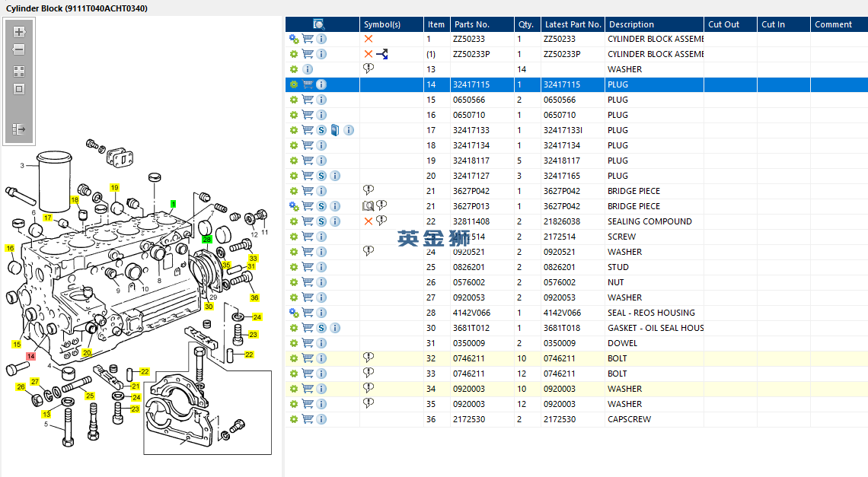Select the single-square fit view icon
The image size is (868, 477).
click(x=19, y=89)
